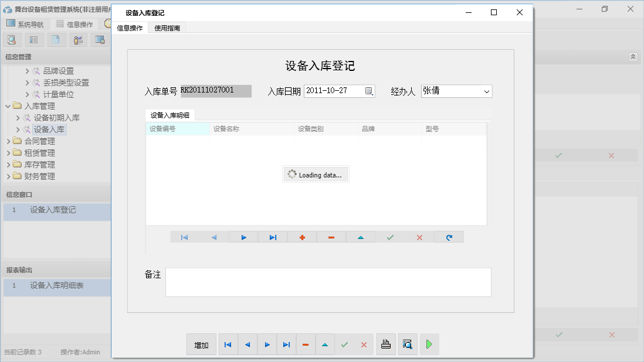Viewport: 644px width, 362px height.
Task: Open the 经办人 dropdown to change operator
Action: (487, 91)
